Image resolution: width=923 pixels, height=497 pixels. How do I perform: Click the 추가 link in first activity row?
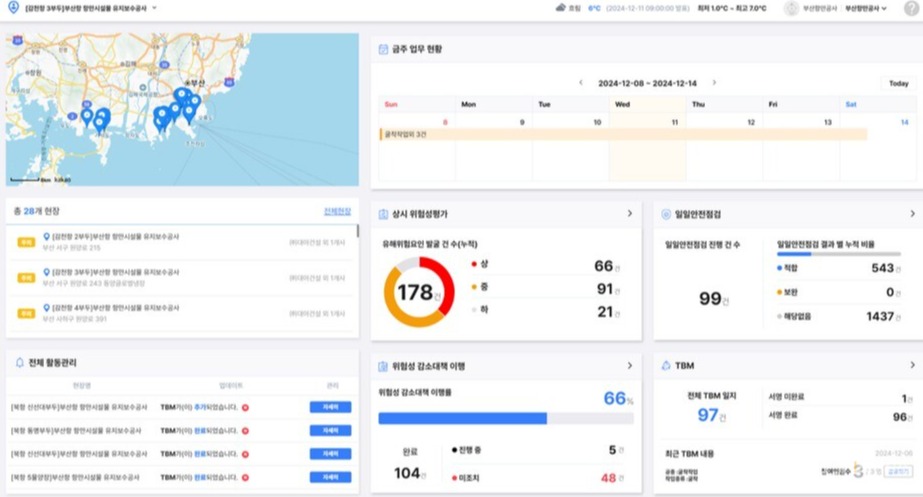[200, 407]
